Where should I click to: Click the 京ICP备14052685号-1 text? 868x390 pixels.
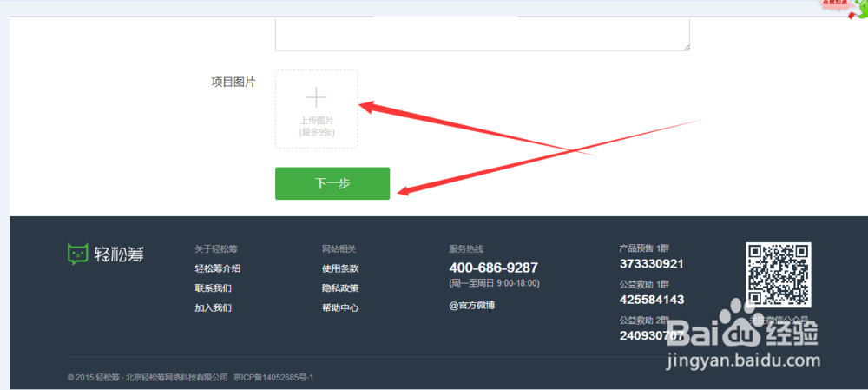(x=274, y=377)
